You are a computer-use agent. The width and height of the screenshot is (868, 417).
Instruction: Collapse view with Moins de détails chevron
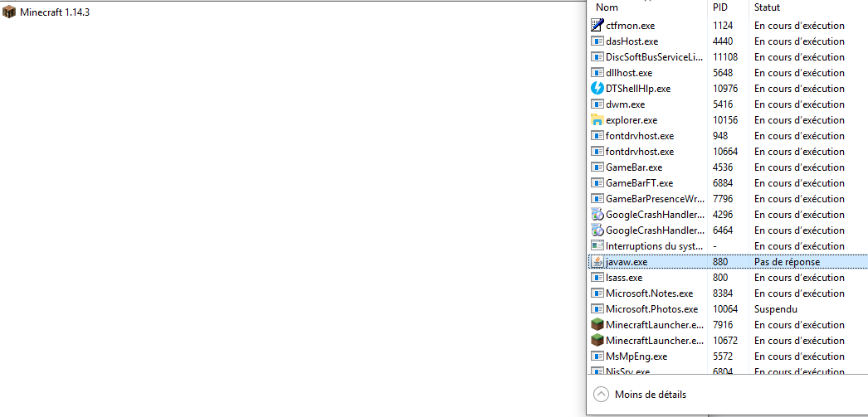601,395
